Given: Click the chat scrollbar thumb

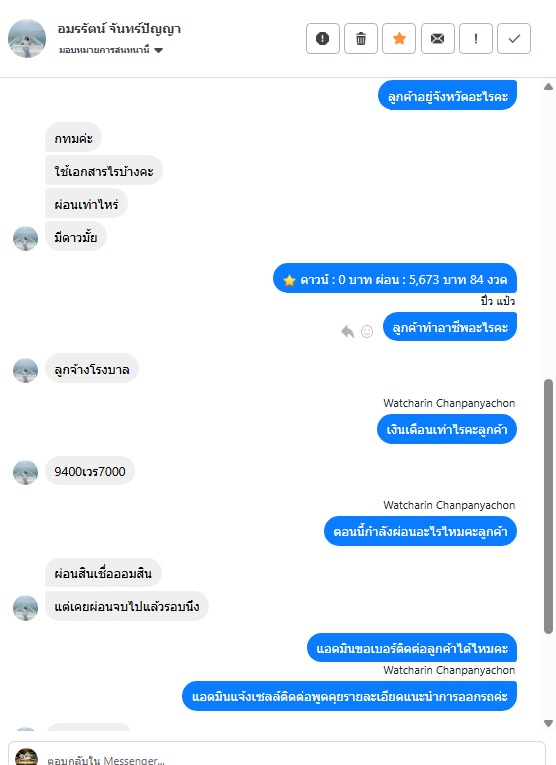Looking at the screenshot, I should pyautogui.click(x=548, y=506).
